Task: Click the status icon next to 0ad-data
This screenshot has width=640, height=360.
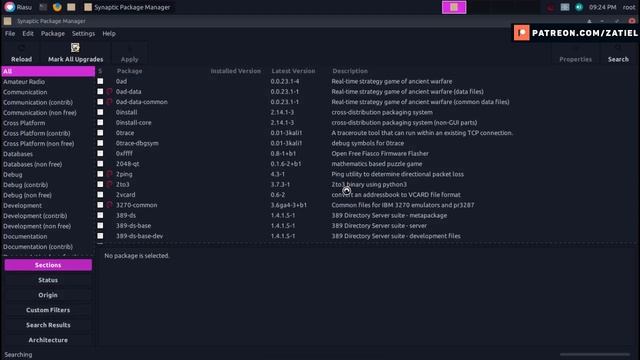Action: (x=109, y=91)
